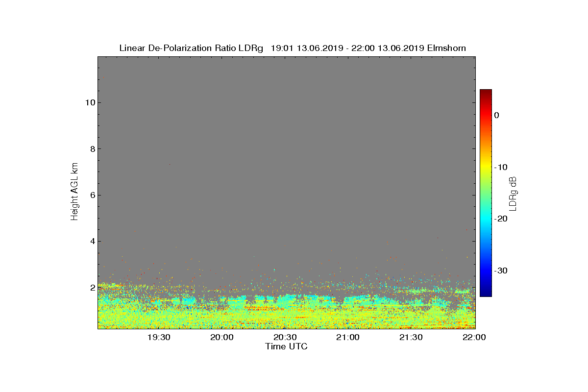The width and height of the screenshot is (588, 392).
Task: Click the 20:00 time axis label
Action: 222,338
